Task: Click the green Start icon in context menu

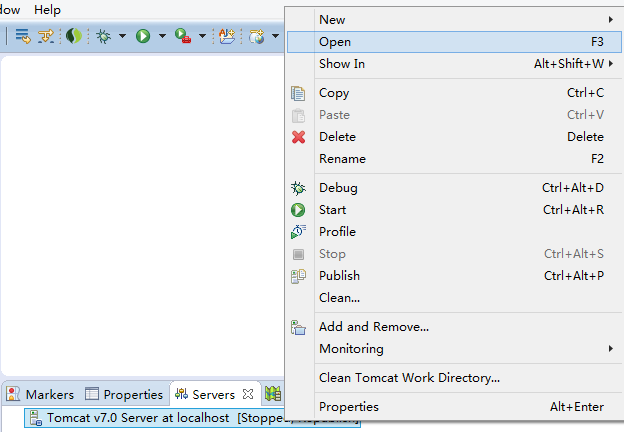Action: click(298, 210)
